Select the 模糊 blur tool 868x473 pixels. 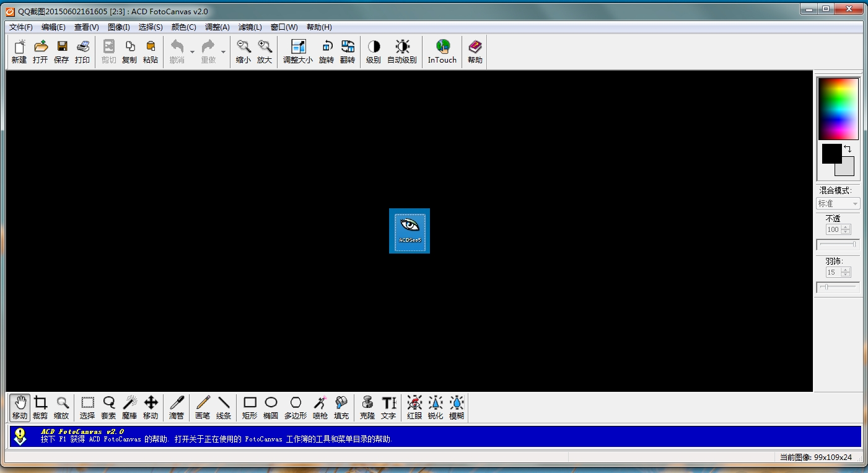pos(457,408)
